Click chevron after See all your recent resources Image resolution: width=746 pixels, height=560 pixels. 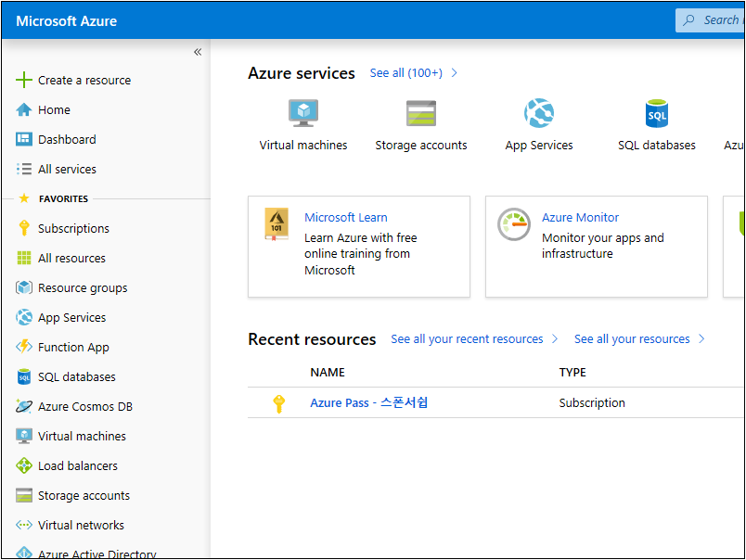(x=555, y=339)
